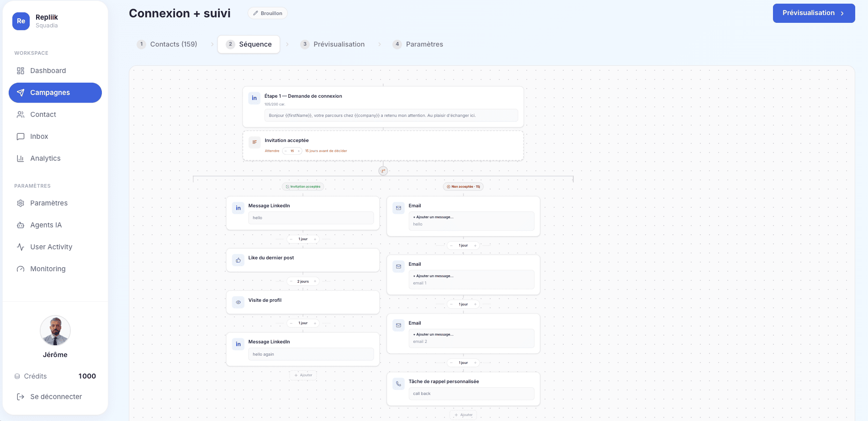Click Ajouter below the 'hello again' LinkedIn message
The image size is (868, 421).
pyautogui.click(x=303, y=375)
